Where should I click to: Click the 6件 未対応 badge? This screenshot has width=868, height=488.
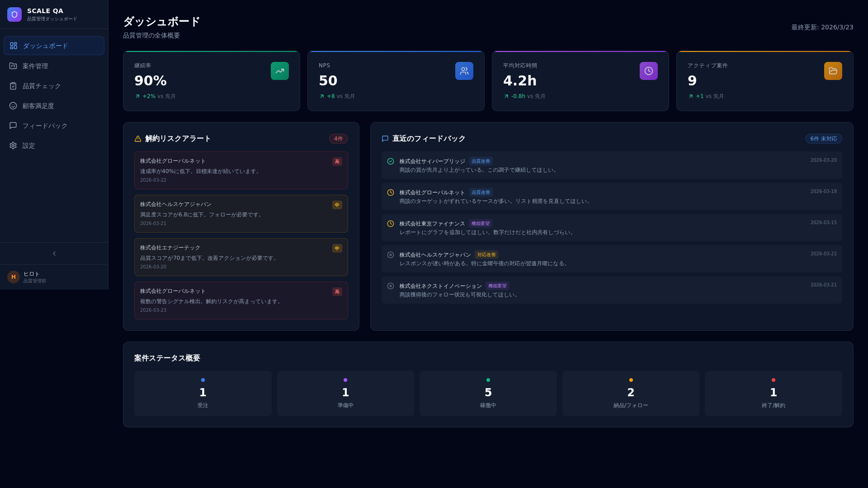point(824,139)
